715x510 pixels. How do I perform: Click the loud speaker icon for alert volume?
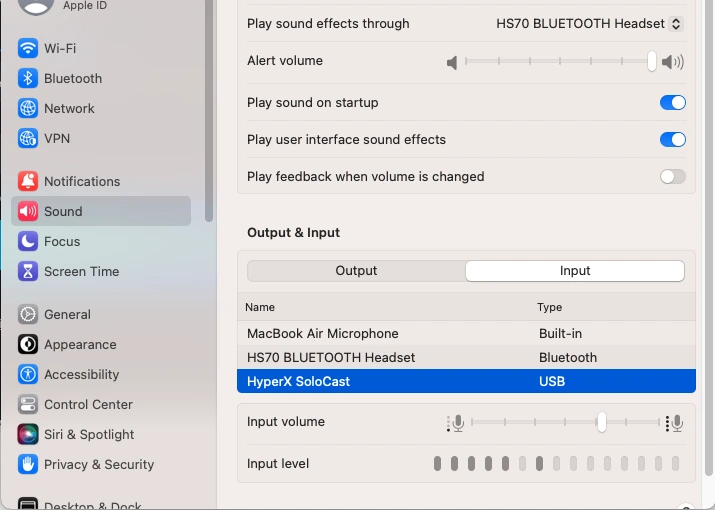pyautogui.click(x=673, y=62)
